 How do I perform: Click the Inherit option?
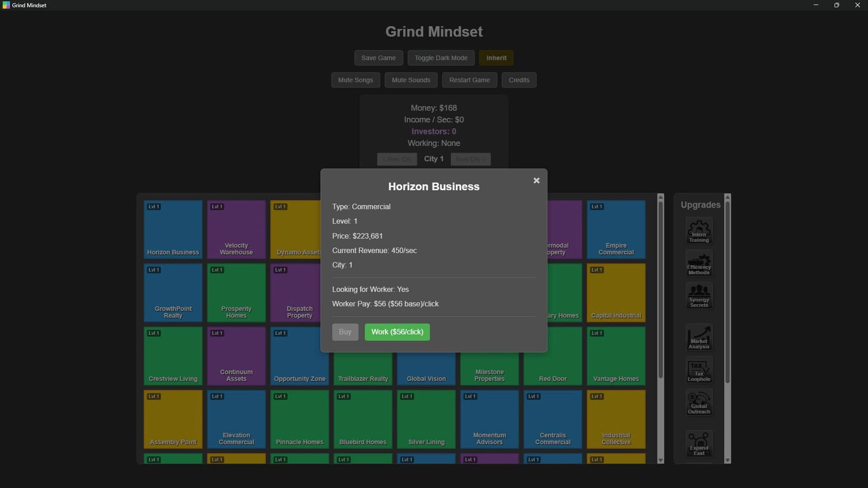click(x=496, y=58)
